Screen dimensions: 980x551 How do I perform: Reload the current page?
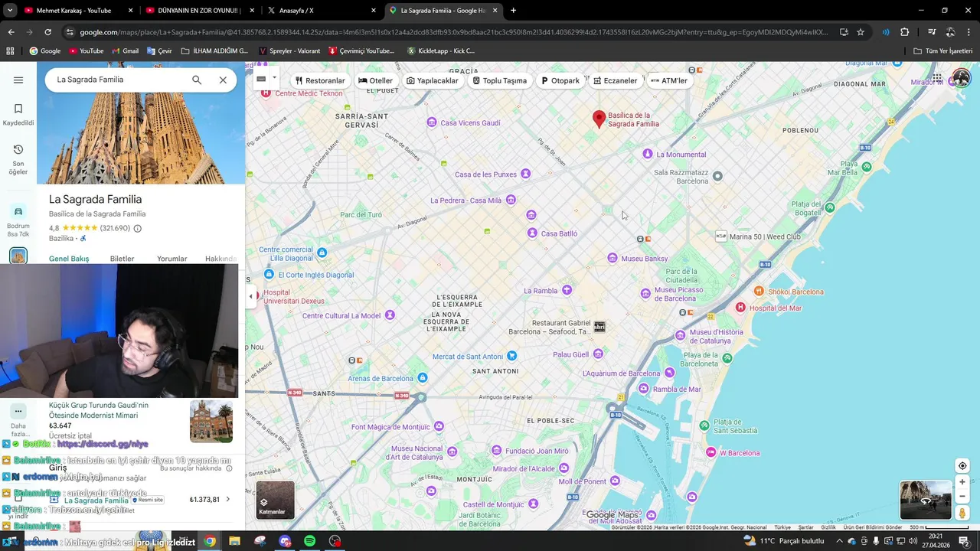47,32
